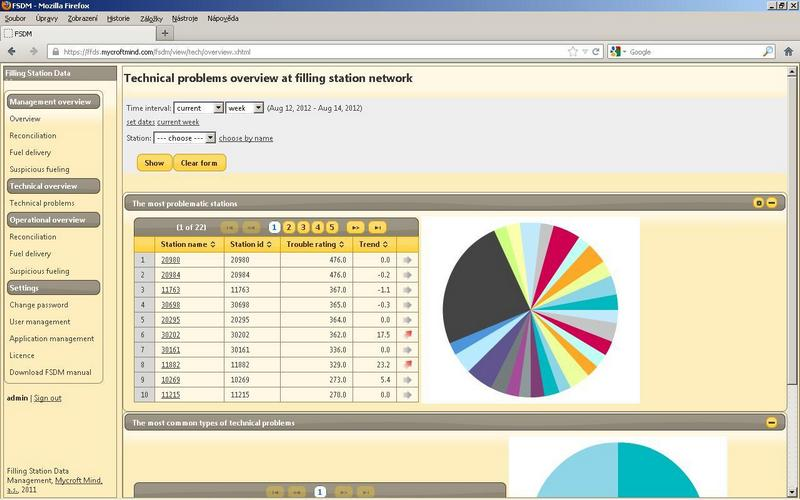
Task: Open the Záložky menu
Action: click(x=151, y=18)
